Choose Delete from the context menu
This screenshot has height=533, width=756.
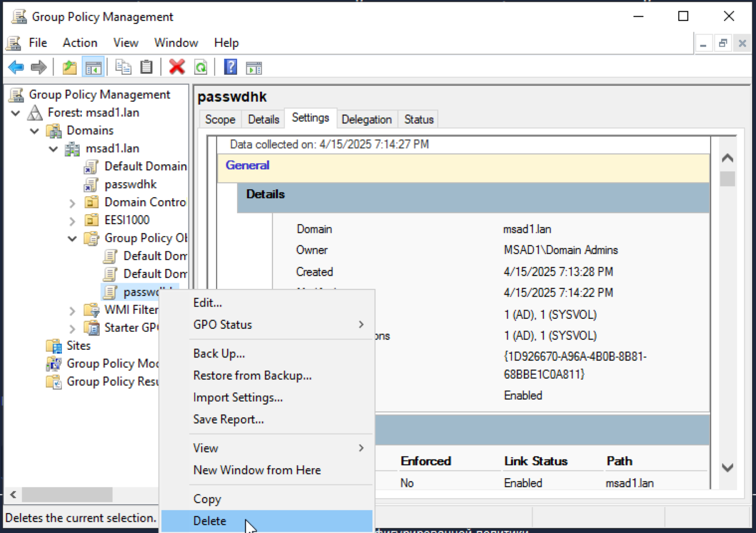[210, 521]
